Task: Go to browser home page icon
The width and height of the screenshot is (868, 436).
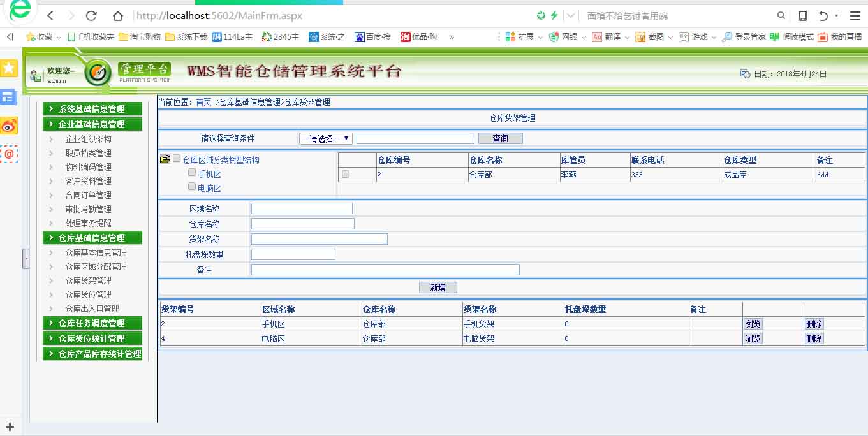Action: [x=117, y=16]
